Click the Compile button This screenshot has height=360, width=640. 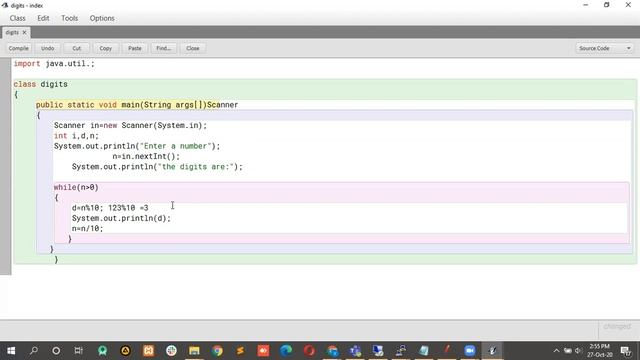click(19, 48)
